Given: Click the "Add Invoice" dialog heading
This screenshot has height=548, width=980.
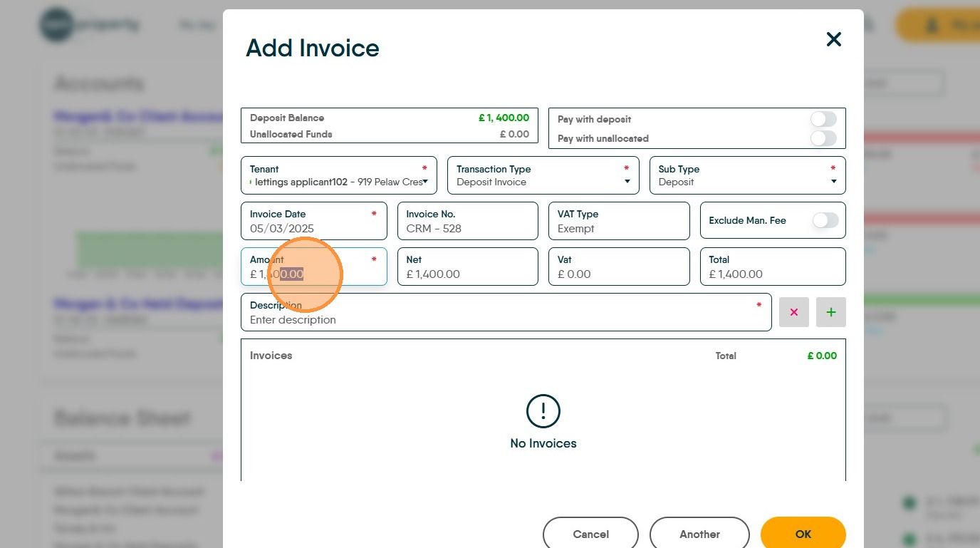Looking at the screenshot, I should pos(313,48).
